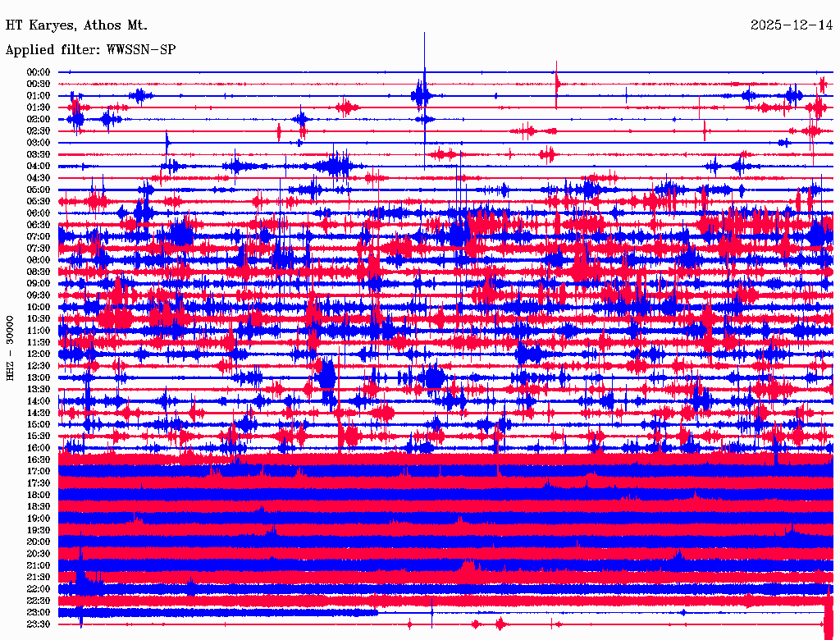Click the "HHZ - 30000" axis label
This screenshot has width=840, height=640.
pos(10,349)
